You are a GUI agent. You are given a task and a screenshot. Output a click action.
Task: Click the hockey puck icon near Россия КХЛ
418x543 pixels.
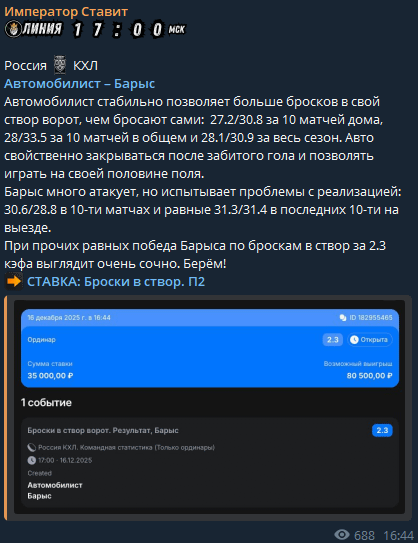(32, 447)
